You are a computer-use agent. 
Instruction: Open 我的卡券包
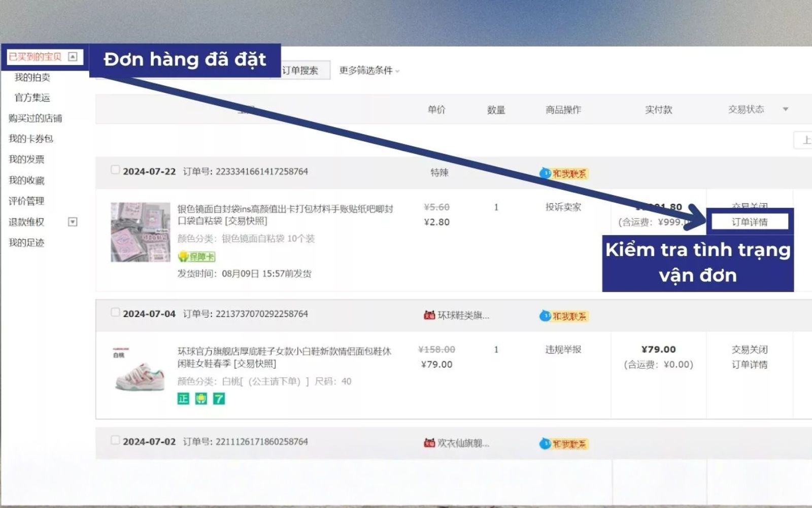pyautogui.click(x=30, y=138)
